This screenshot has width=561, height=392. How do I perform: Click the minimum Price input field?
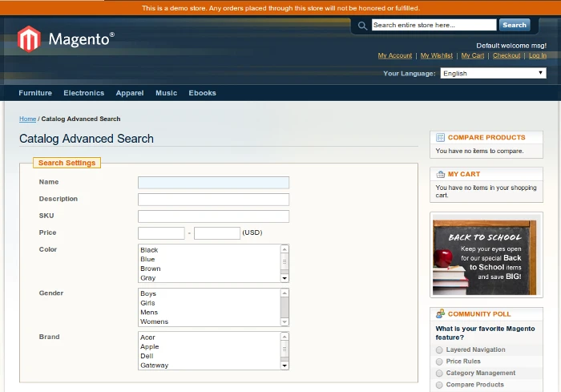[x=161, y=233]
